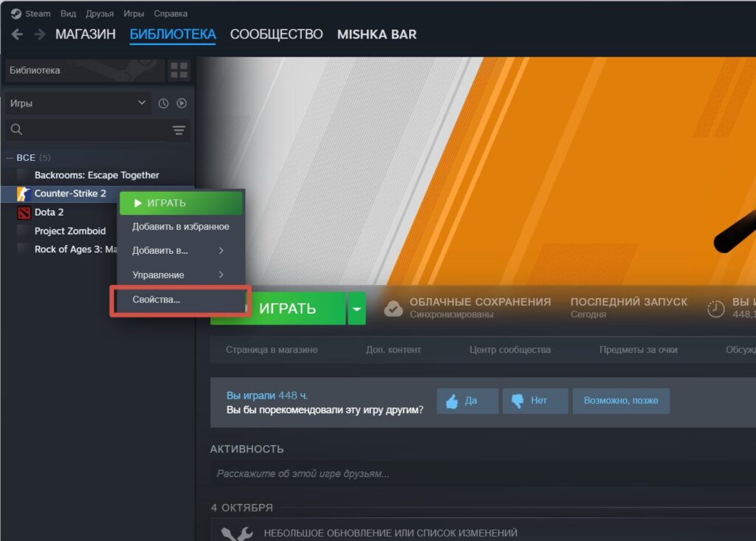Open Центр сообщества link

point(509,350)
